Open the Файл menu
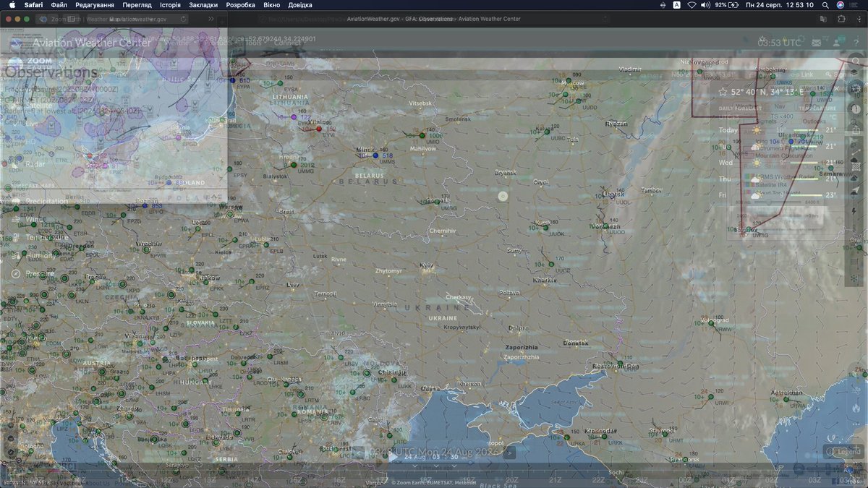This screenshot has width=868, height=488. coord(59,4)
